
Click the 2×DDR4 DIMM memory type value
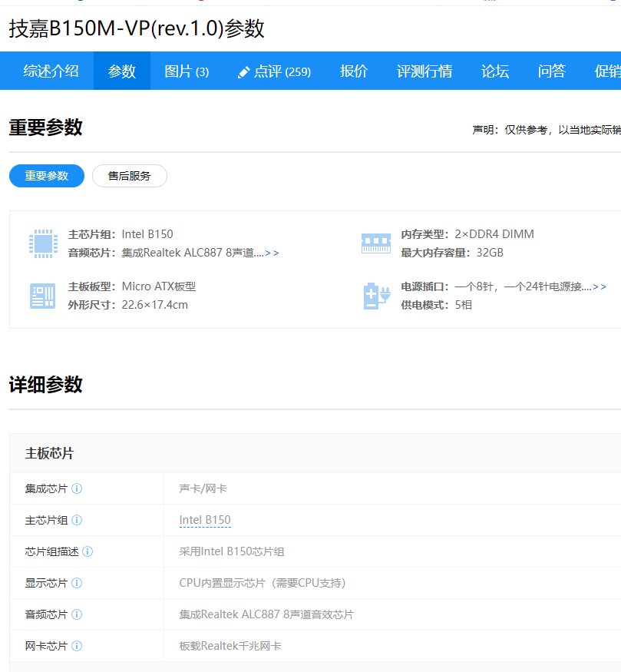point(494,234)
